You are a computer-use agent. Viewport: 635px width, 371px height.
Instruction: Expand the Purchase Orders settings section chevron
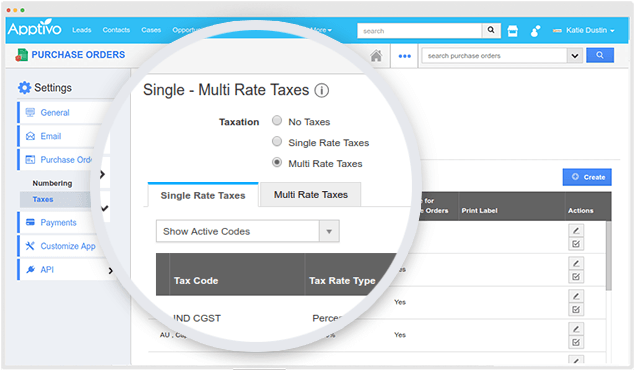(102, 174)
